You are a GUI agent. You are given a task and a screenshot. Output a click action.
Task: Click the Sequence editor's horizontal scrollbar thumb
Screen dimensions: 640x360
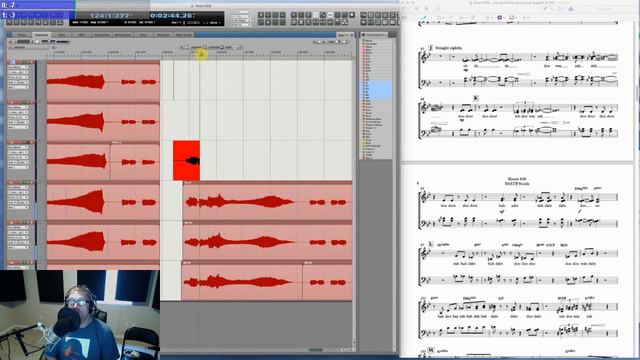click(x=315, y=349)
